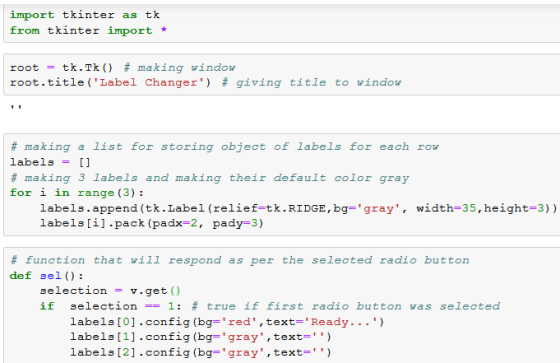
Task: Click the labels[2].config(bg='gray',text='') line
Action: pyautogui.click(x=201, y=353)
